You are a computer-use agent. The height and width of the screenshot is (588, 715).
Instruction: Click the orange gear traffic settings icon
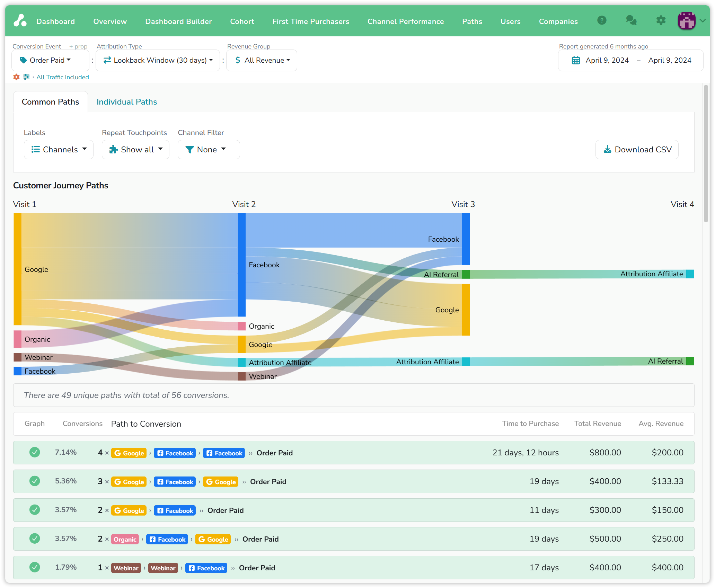[x=16, y=77]
